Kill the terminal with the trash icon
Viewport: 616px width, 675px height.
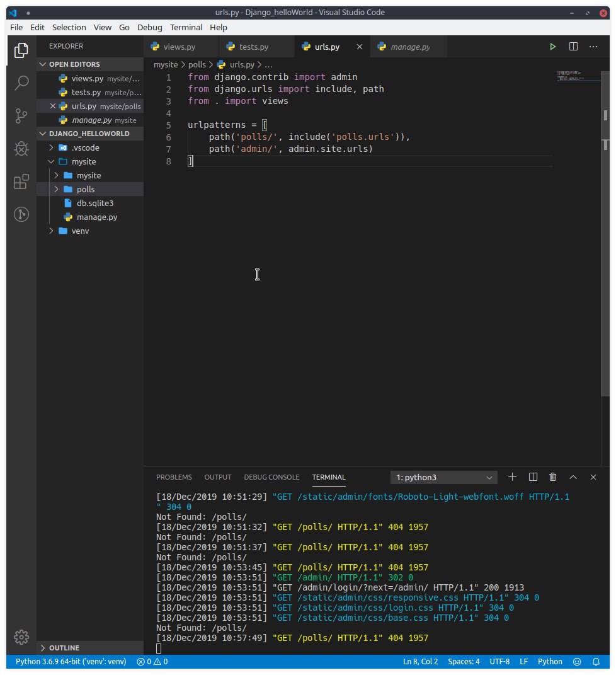click(x=553, y=477)
